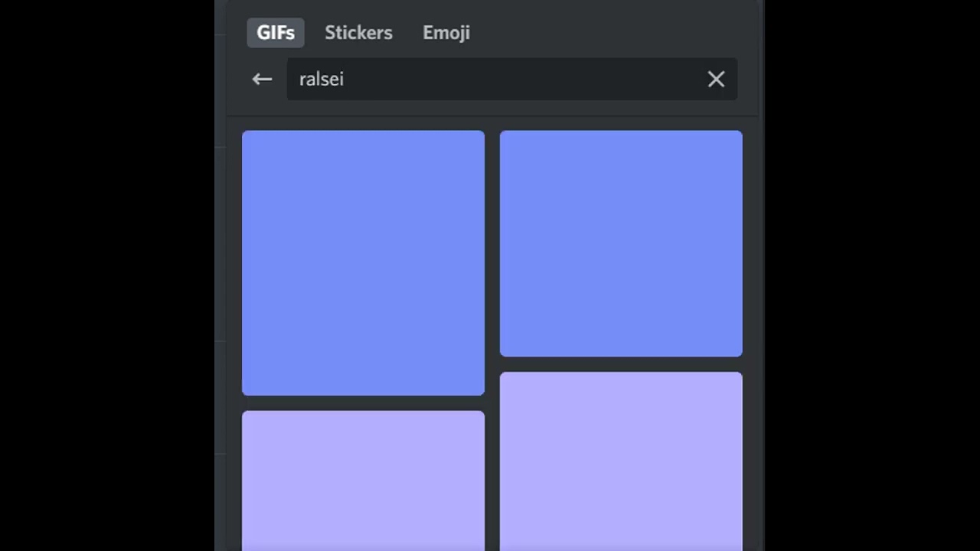Show the emoji picker via Emoji

point(446,33)
